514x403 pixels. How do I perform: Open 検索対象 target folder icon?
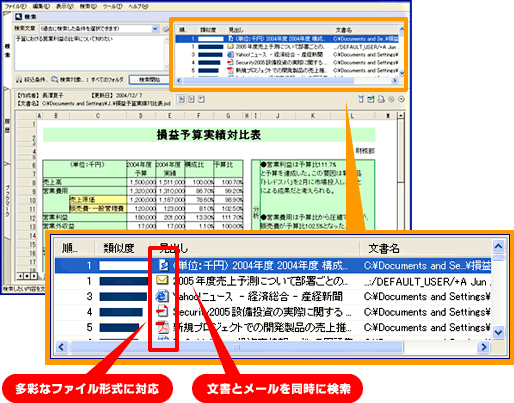click(55, 80)
